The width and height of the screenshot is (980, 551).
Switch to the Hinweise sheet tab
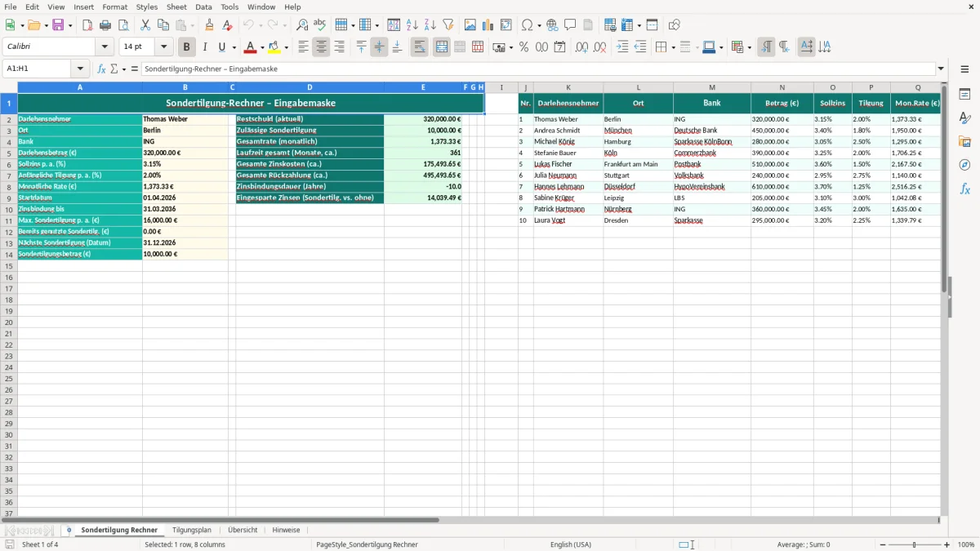pyautogui.click(x=286, y=531)
